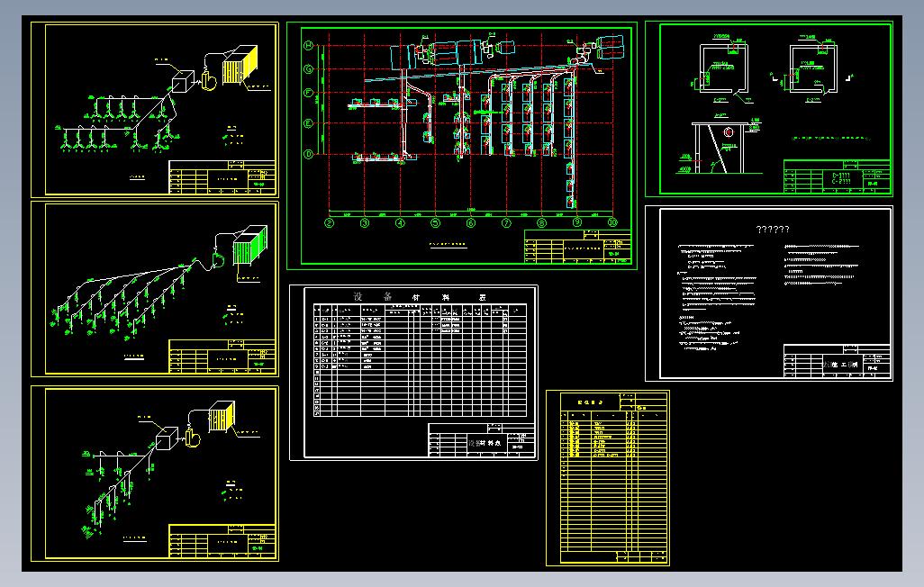924x587 pixels.
Task: Pick column grid bubble 4 below plan
Action: [400, 222]
